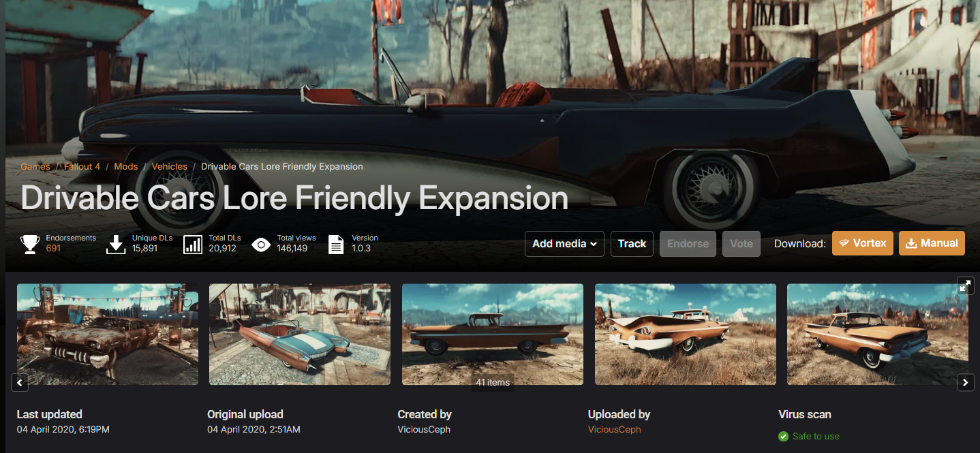Screen dimensions: 980x453
Task: Navigate to Vehicles category breadcrumb
Action: coord(170,166)
